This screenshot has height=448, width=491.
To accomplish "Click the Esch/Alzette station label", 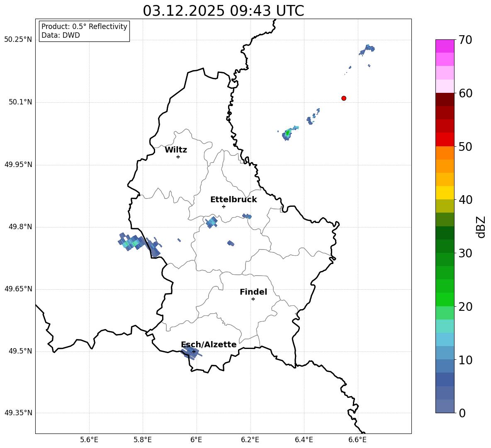I will tap(209, 345).
